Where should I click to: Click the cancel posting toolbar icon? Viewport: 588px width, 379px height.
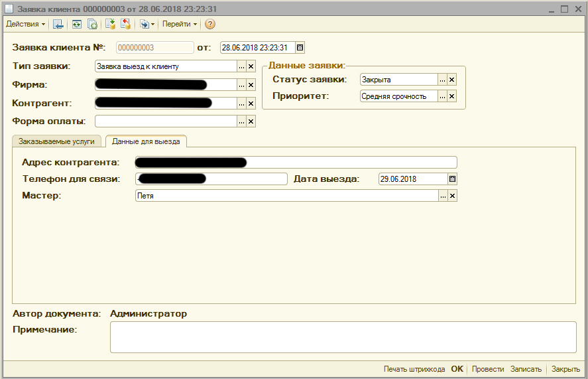coord(125,24)
